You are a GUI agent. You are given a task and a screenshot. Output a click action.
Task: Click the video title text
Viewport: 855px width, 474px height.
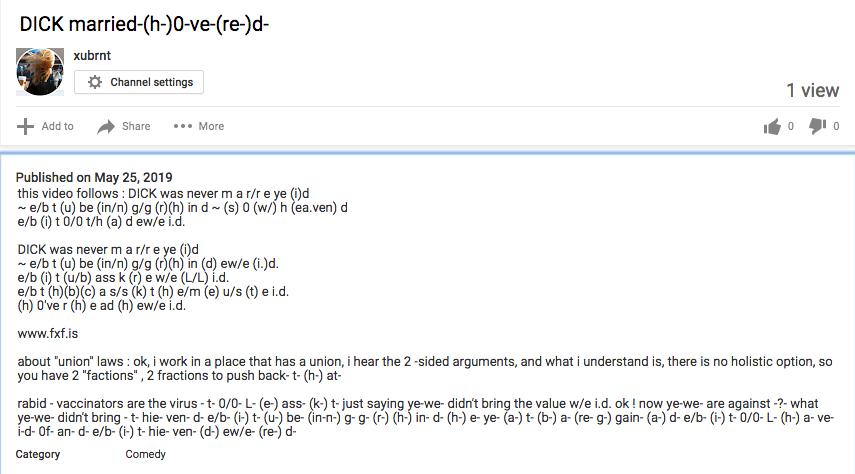[x=144, y=24]
